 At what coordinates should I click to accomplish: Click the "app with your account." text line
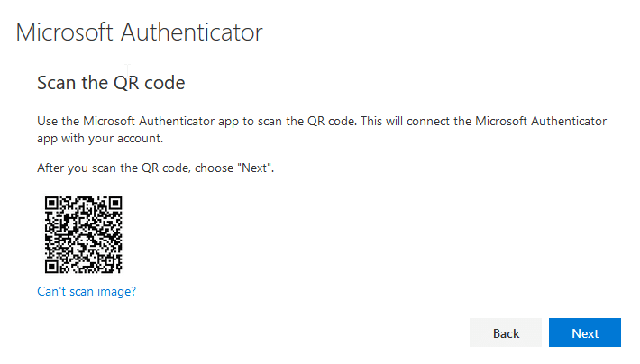[100, 139]
